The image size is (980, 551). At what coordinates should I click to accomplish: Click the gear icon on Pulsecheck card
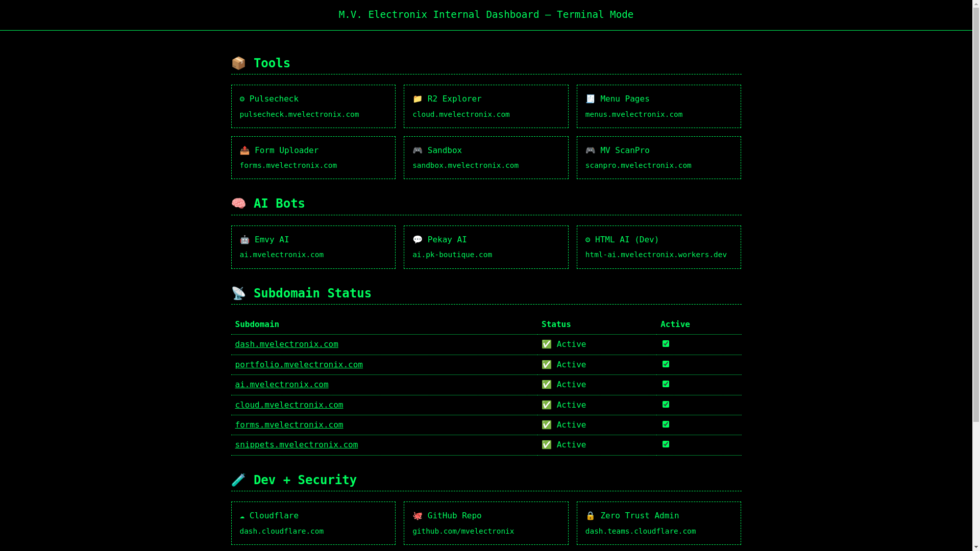coord(242,99)
